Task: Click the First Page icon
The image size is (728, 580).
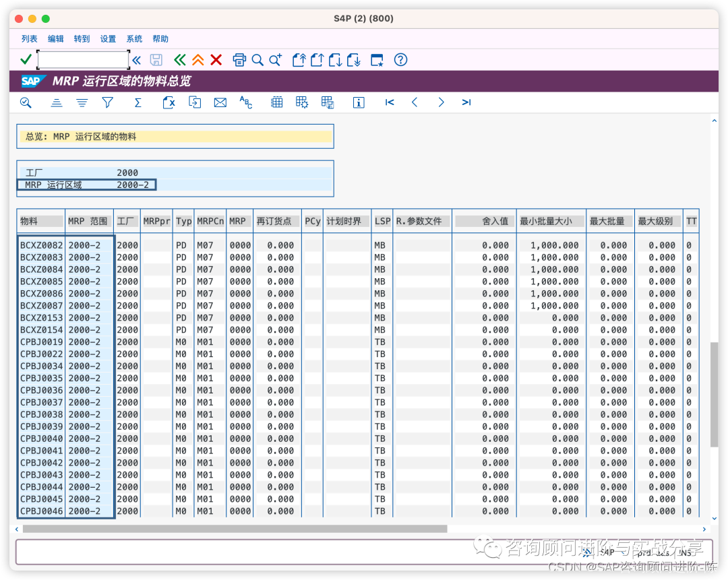Action: point(299,60)
